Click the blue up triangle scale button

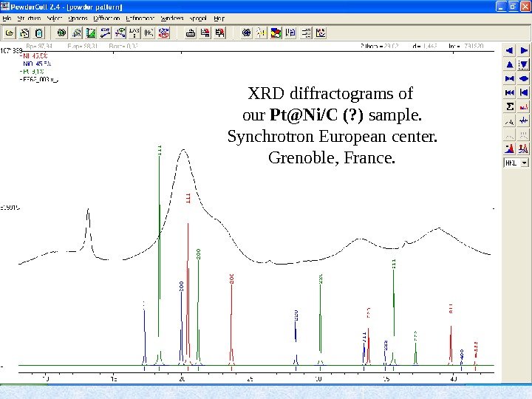click(509, 64)
